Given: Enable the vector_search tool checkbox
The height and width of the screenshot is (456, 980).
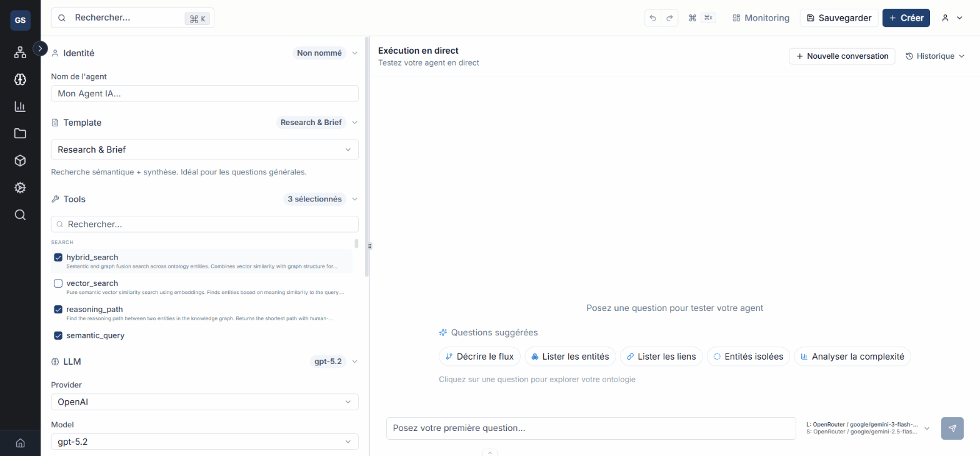Looking at the screenshot, I should [x=58, y=283].
